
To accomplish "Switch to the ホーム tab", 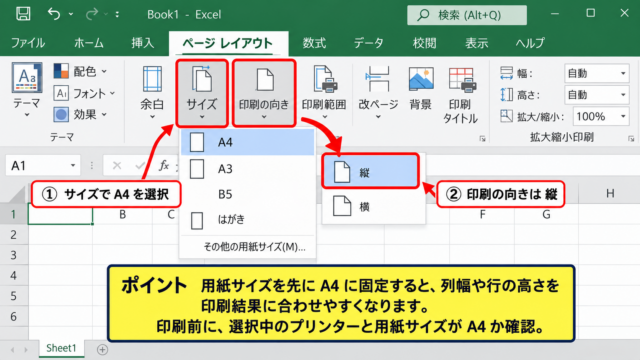I will click(x=89, y=43).
